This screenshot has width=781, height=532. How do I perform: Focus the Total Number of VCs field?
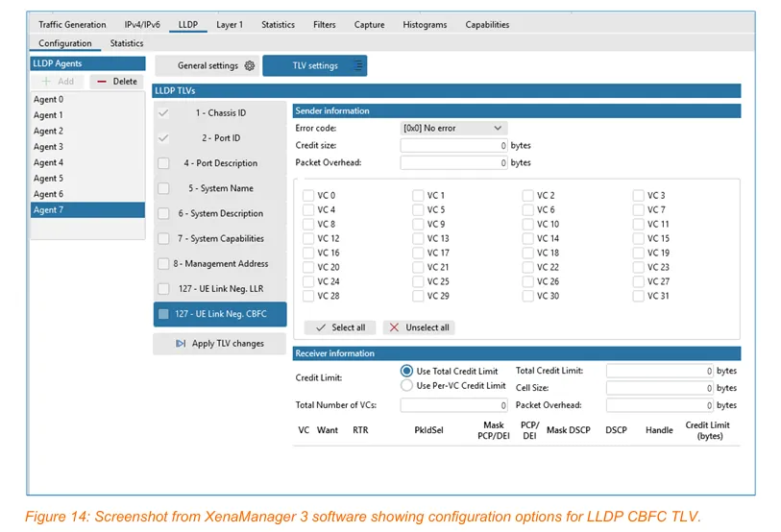pyautogui.click(x=453, y=405)
